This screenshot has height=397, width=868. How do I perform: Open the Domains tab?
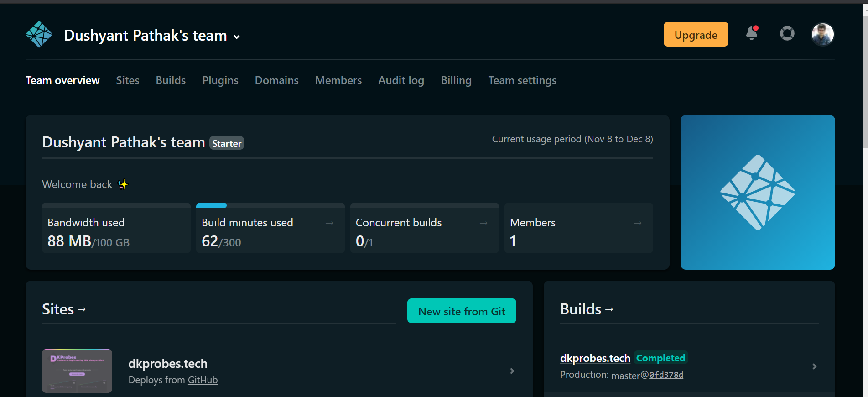277,80
